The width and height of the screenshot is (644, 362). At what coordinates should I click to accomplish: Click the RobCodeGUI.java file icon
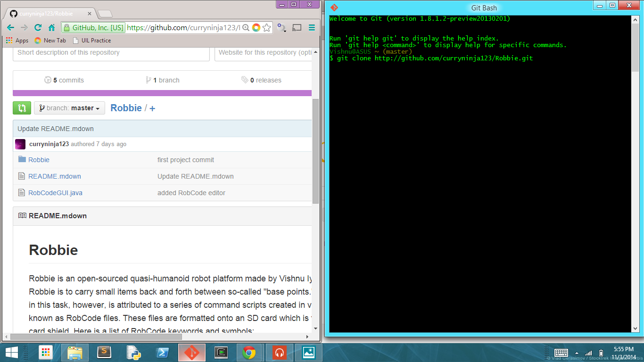click(21, 192)
